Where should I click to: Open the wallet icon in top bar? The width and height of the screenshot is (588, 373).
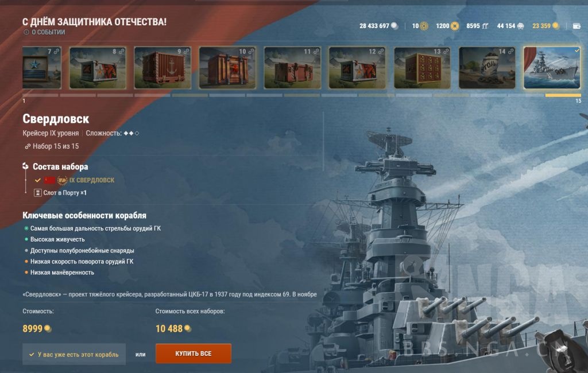[x=577, y=26]
